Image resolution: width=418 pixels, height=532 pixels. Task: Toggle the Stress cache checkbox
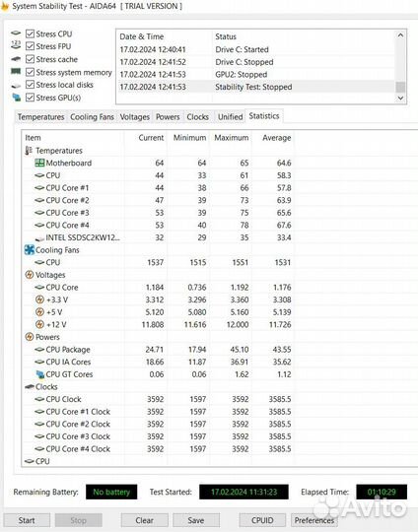click(x=30, y=59)
